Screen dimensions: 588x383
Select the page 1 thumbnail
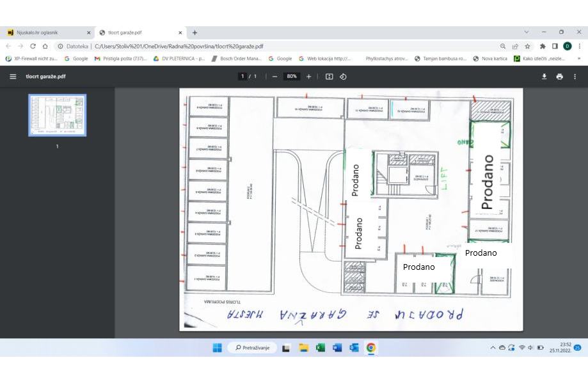57,115
